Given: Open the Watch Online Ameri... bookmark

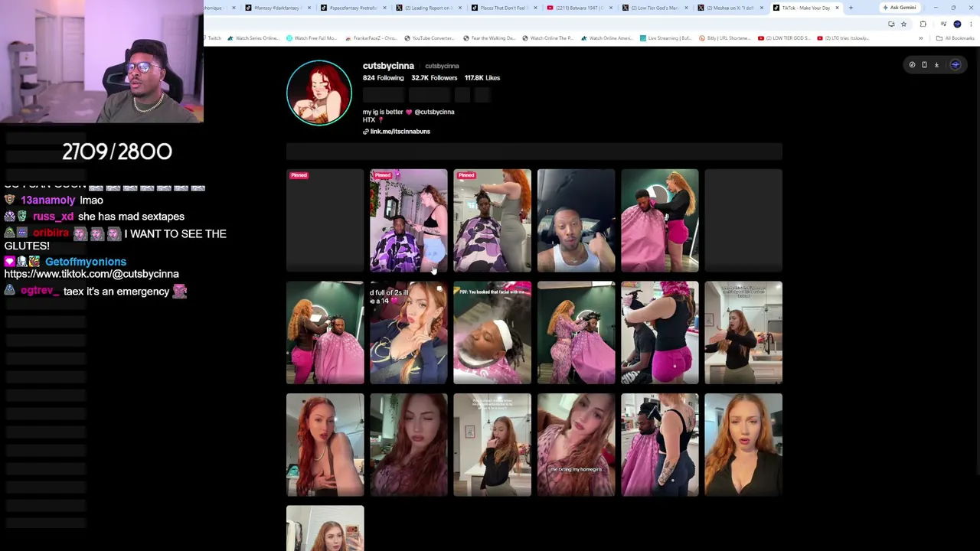Looking at the screenshot, I should click(607, 38).
